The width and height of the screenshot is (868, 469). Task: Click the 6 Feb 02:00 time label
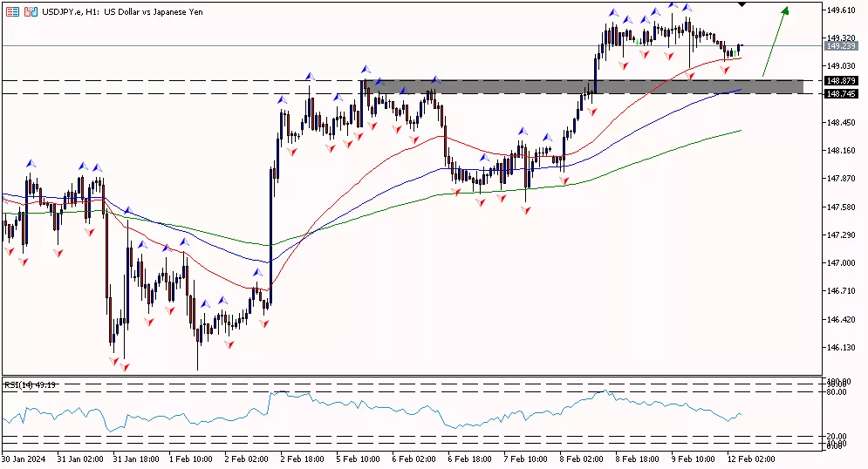click(x=414, y=459)
